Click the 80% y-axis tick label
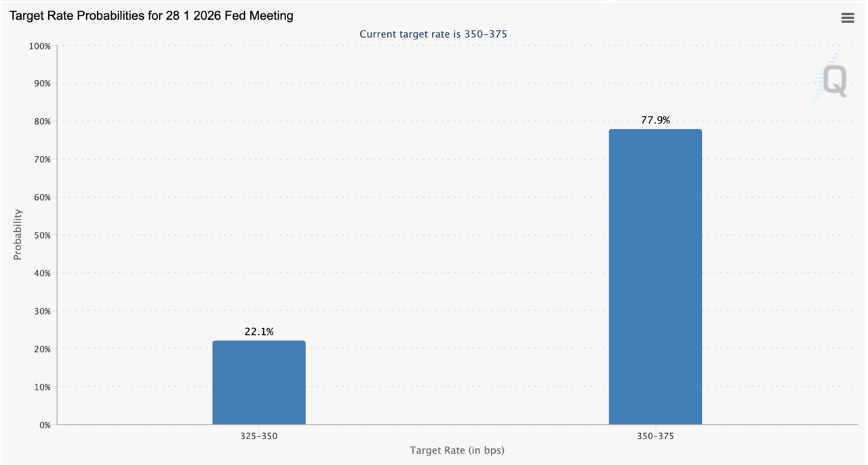The width and height of the screenshot is (868, 465). tap(41, 122)
